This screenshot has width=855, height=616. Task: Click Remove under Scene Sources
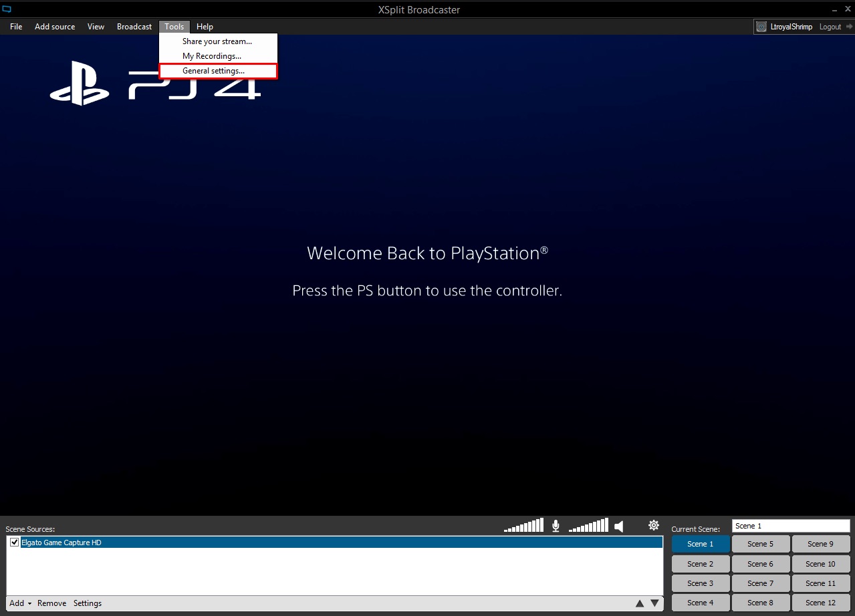point(51,603)
